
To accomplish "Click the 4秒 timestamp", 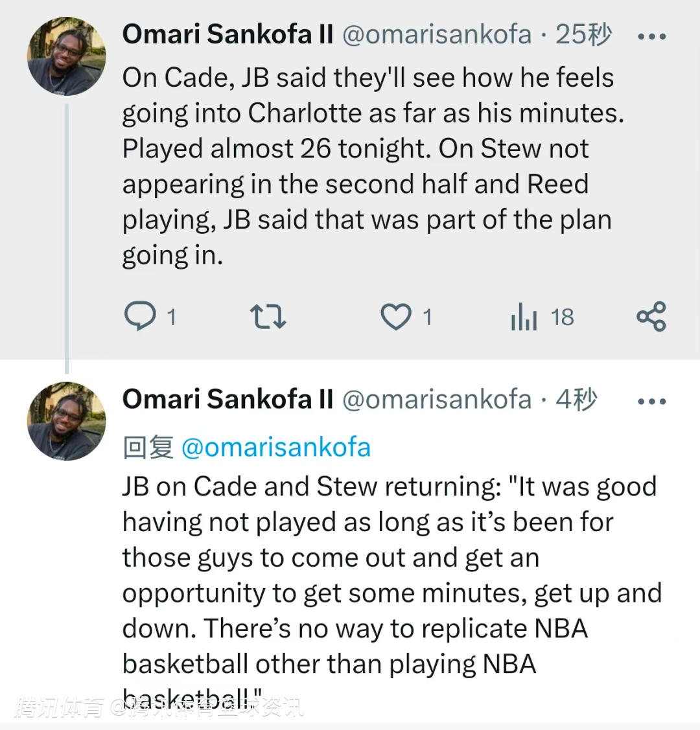I will [576, 399].
